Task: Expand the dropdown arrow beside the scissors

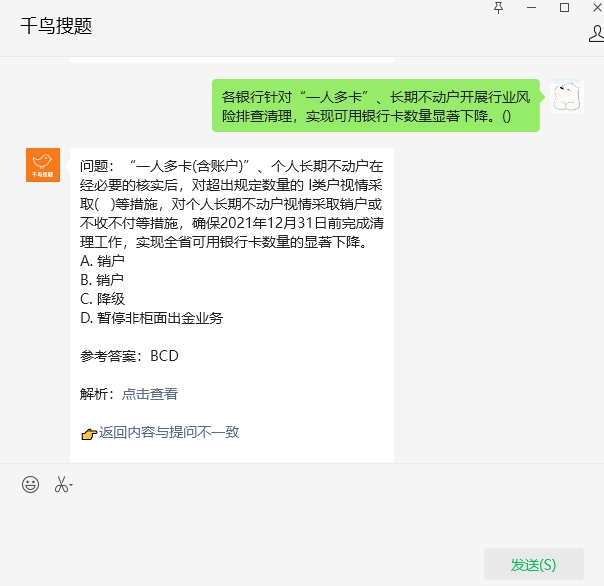Action: click(71, 485)
